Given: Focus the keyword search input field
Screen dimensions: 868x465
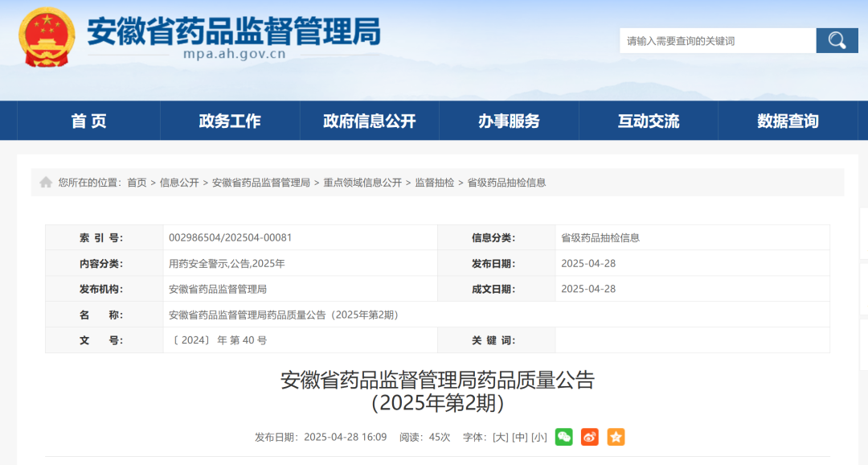Looking at the screenshot, I should coord(718,41).
